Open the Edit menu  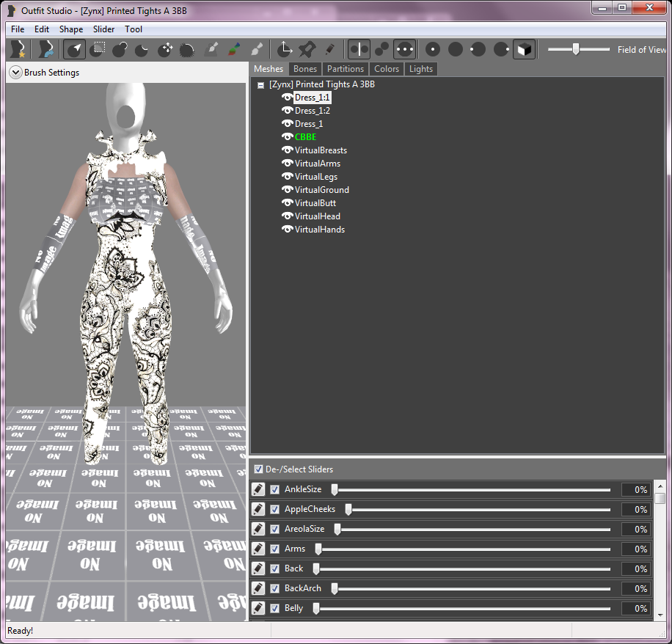(x=42, y=29)
